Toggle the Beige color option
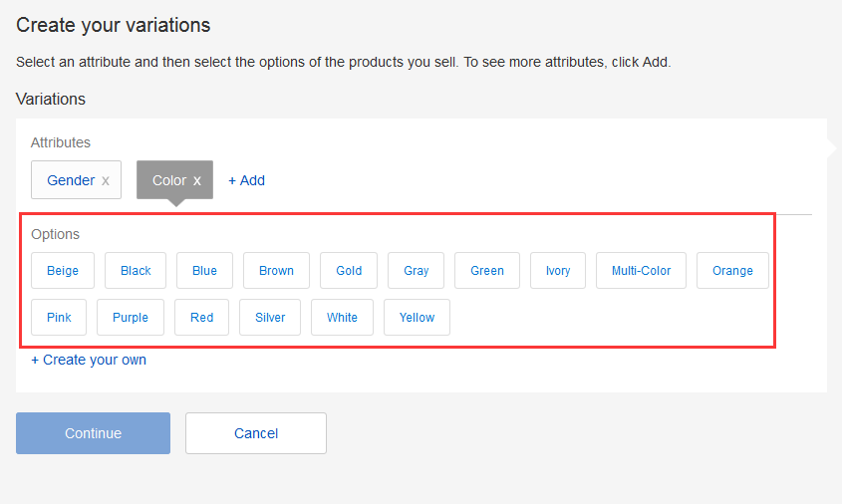 tap(62, 270)
